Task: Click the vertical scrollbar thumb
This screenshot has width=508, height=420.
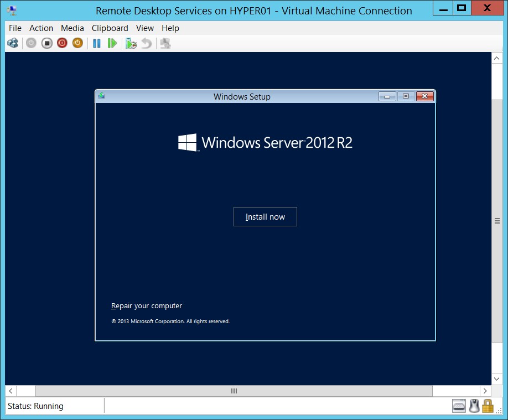Action: click(x=497, y=221)
